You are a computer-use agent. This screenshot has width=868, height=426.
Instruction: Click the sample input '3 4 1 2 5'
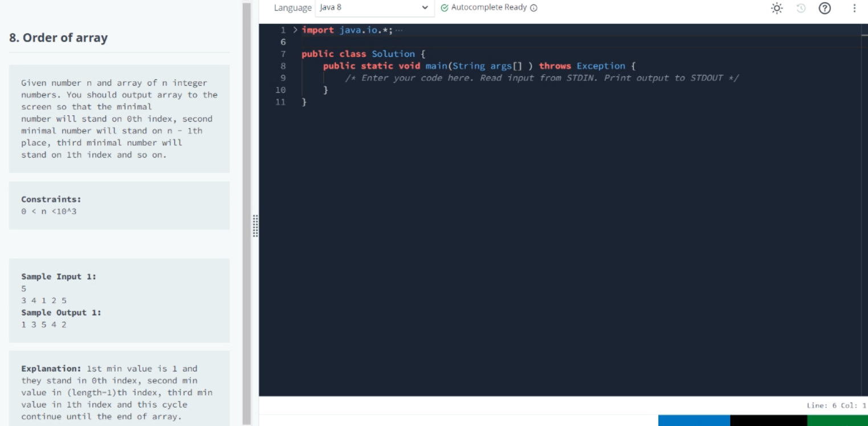[44, 301]
